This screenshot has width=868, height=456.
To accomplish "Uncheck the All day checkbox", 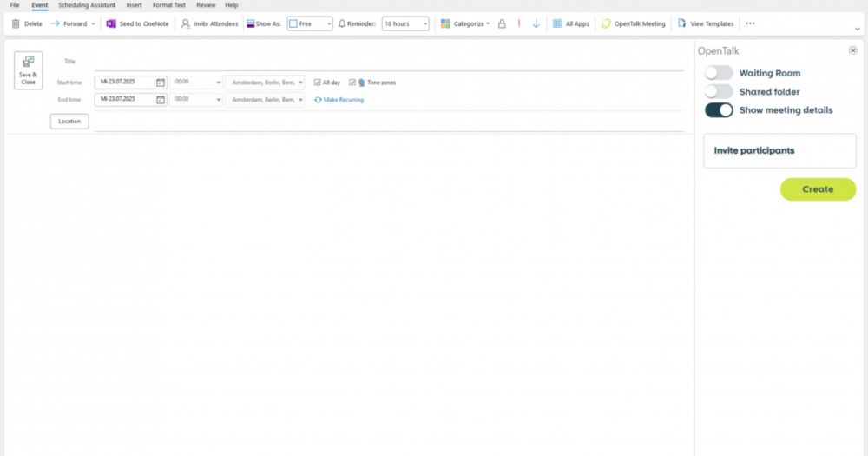I will [317, 83].
